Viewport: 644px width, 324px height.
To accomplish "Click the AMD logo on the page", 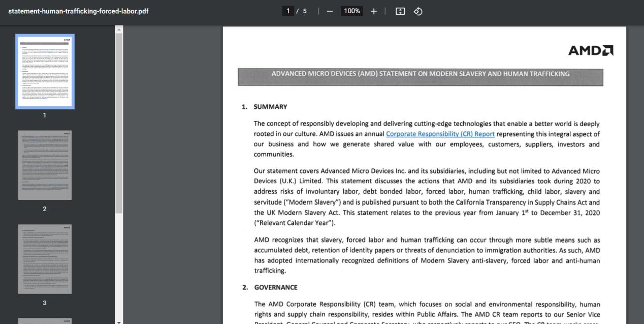I will [x=591, y=50].
